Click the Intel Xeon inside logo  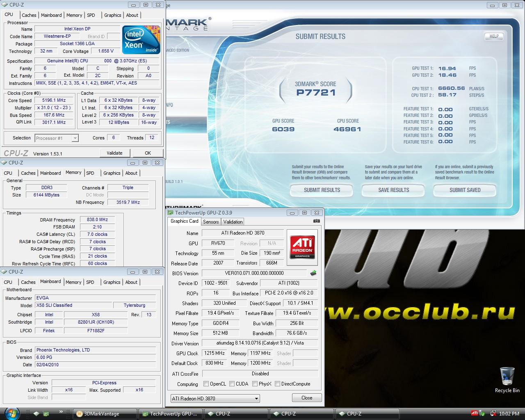141,40
